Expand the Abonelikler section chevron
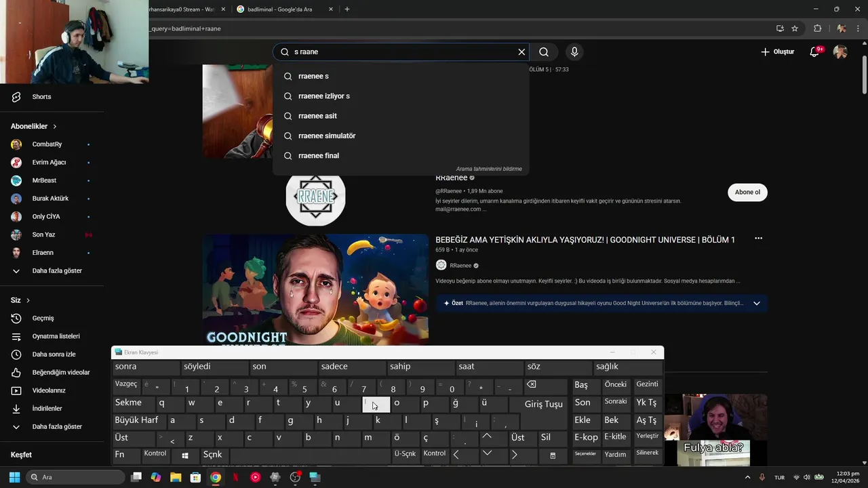Screen dimensions: 868x488 (55, 127)
